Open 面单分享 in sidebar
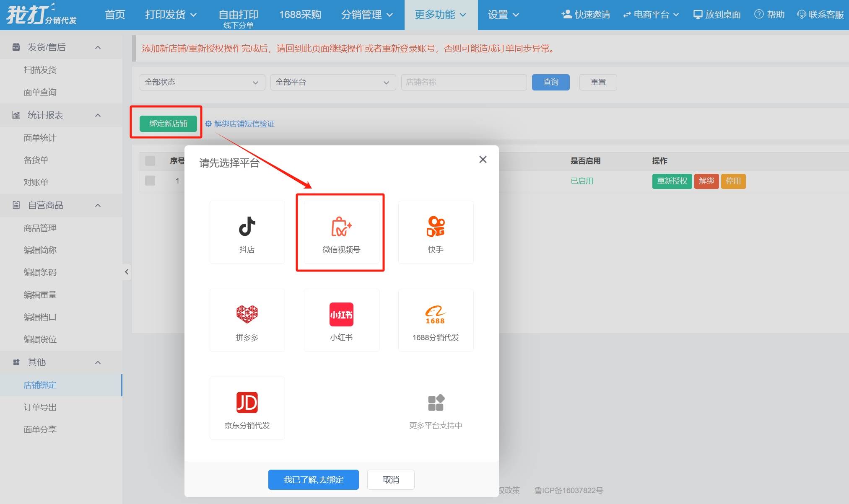 tap(40, 429)
